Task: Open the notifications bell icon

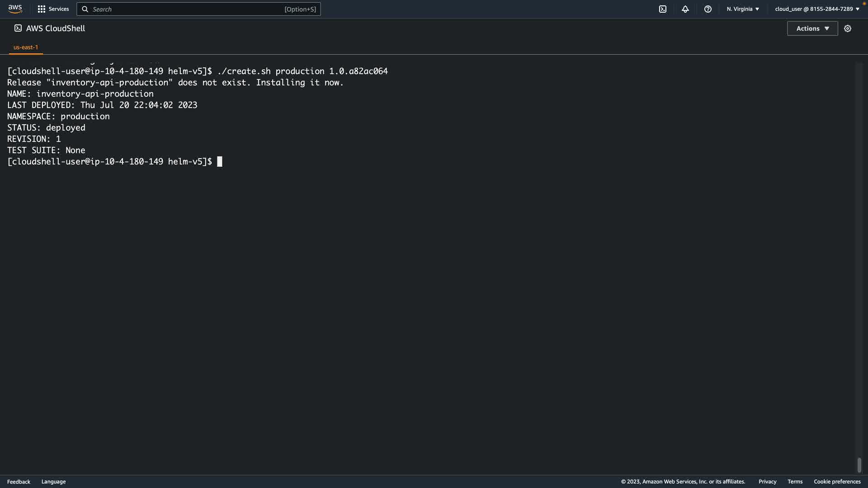Action: [x=685, y=9]
